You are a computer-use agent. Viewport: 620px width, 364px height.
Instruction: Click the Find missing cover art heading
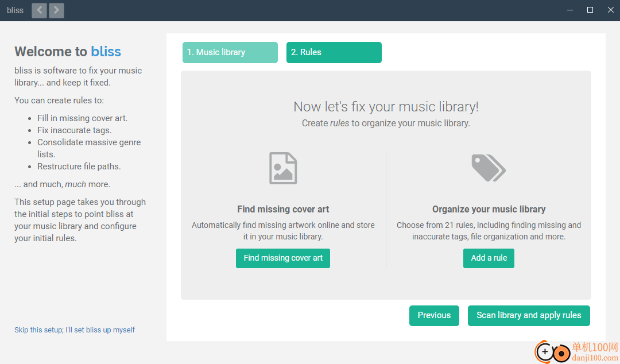pos(283,210)
